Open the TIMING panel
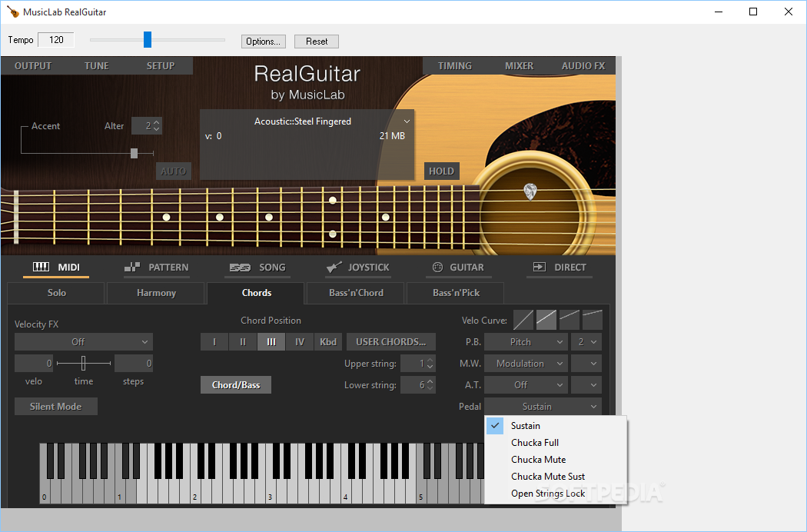Viewport: 807px width, 532px height. click(455, 66)
